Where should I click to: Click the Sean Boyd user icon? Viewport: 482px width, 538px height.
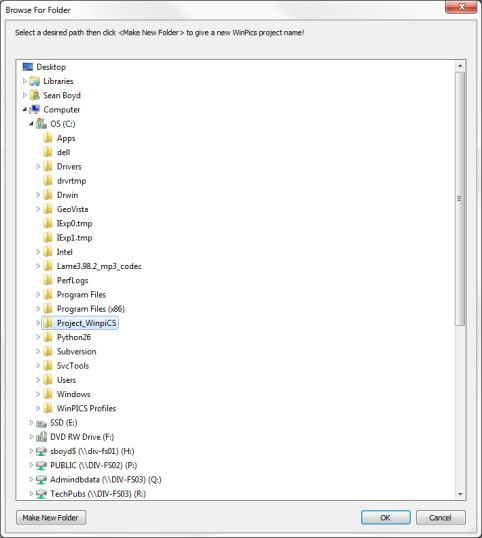pyautogui.click(x=35, y=95)
